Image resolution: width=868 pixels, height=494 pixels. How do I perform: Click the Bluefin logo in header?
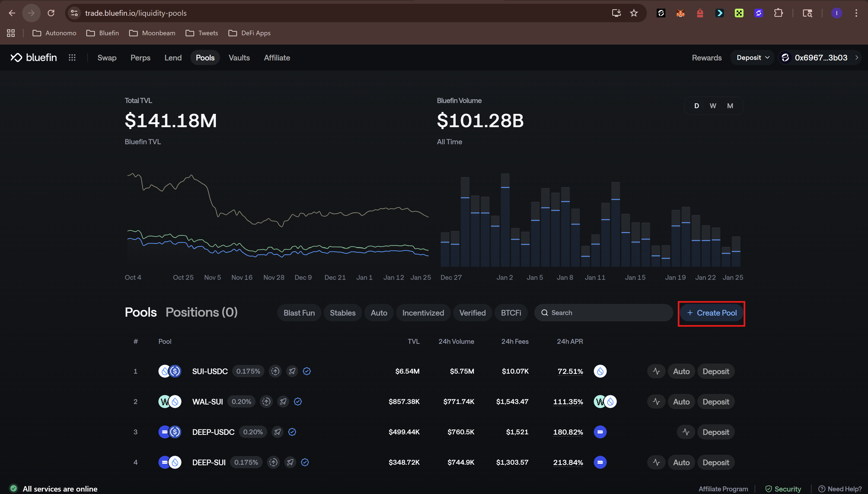point(33,58)
